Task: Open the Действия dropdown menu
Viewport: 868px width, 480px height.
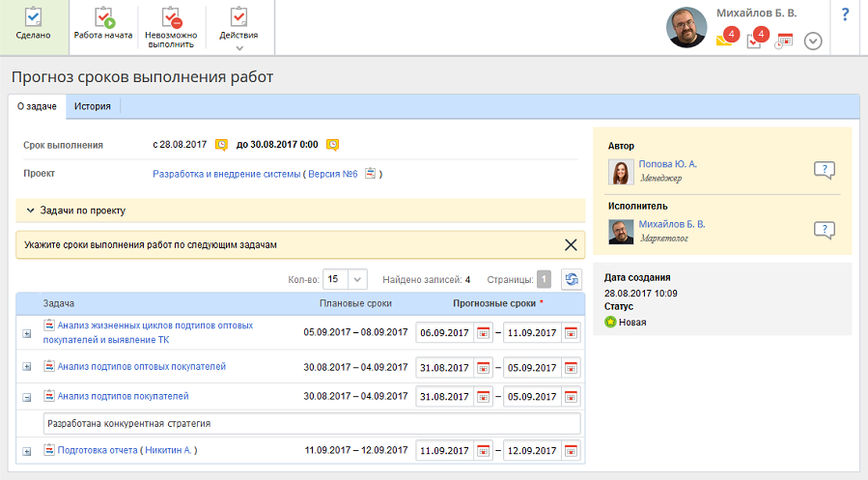Action: (x=238, y=26)
